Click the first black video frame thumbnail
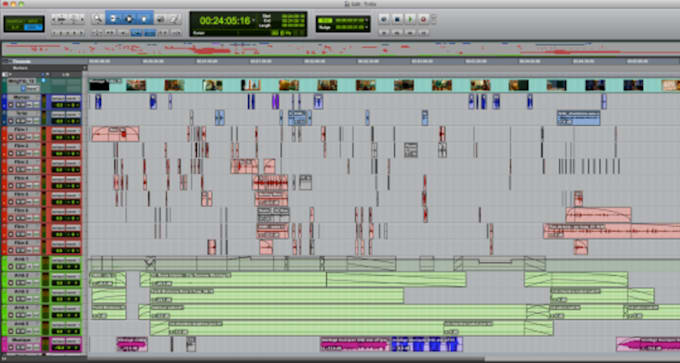The image size is (680, 363). tap(99, 85)
